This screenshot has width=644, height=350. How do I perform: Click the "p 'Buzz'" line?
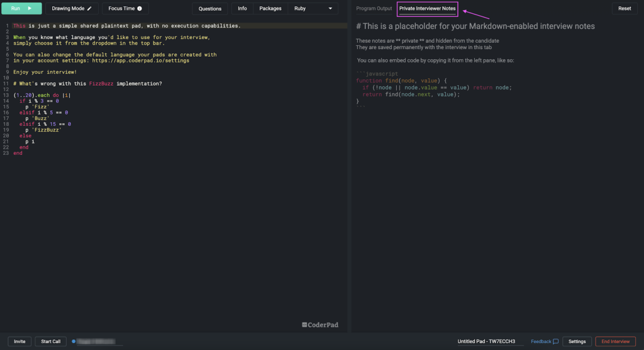[37, 118]
